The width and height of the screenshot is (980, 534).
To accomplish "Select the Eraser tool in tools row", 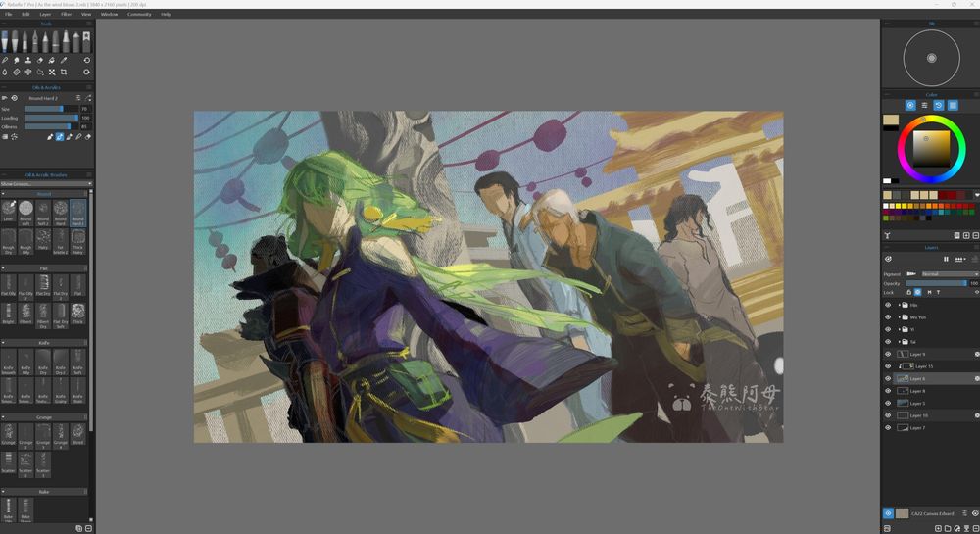I will [x=40, y=60].
